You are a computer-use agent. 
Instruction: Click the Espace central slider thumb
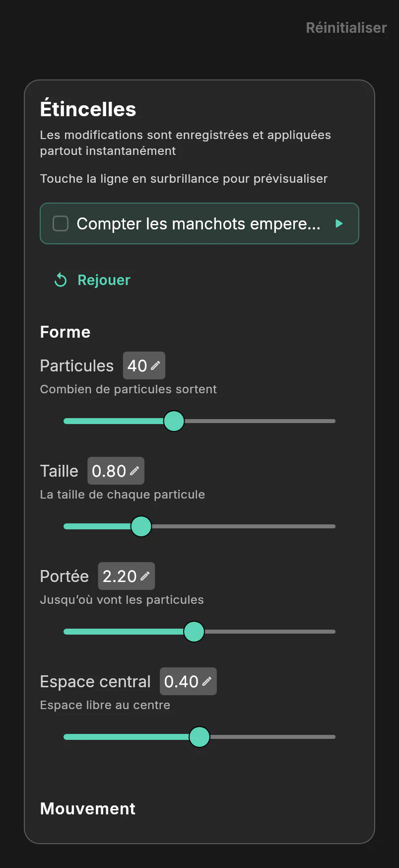point(199,737)
